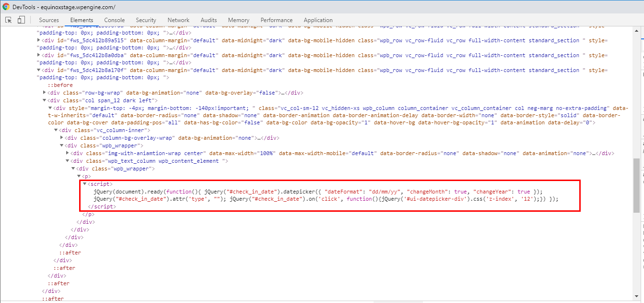The image size is (644, 303).
Task: Select the Application tab
Action: point(318,20)
